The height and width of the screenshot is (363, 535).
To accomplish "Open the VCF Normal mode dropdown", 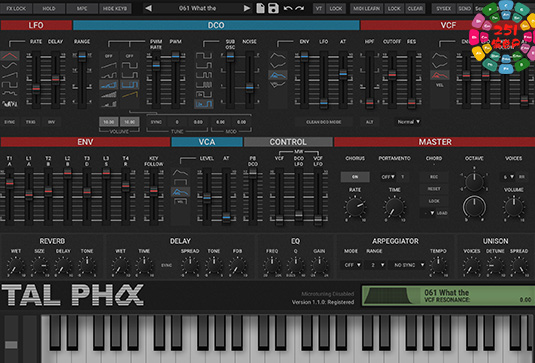I will coord(408,122).
